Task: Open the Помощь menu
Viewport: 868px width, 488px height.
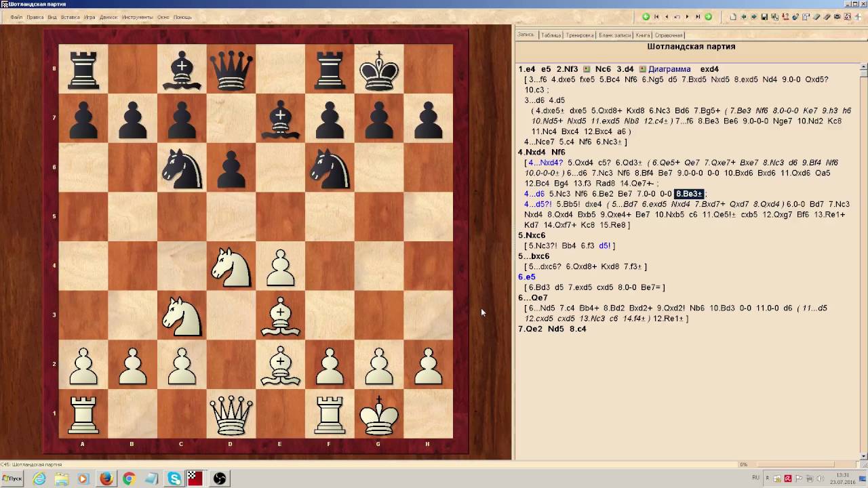Action: pos(182,17)
